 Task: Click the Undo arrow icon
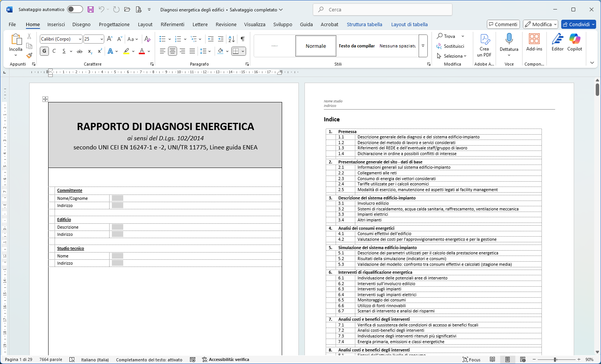pyautogui.click(x=101, y=9)
